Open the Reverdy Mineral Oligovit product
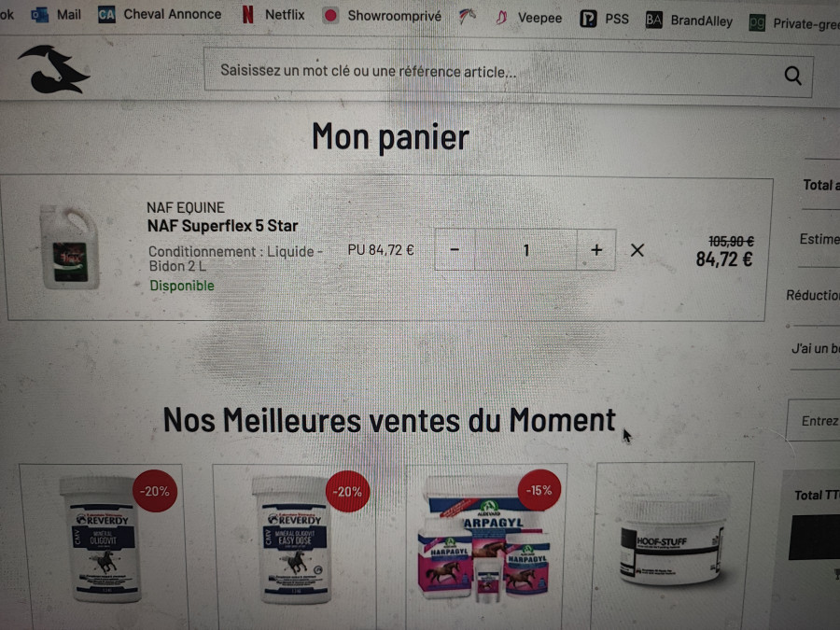The height and width of the screenshot is (630, 840). [x=102, y=541]
